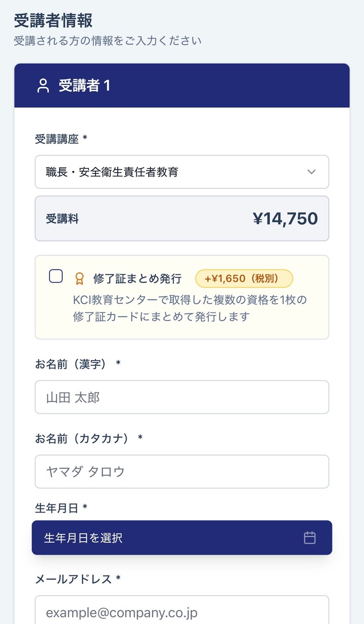364x624 pixels.
Task: Click the メールアドレス field label
Action: (74, 579)
